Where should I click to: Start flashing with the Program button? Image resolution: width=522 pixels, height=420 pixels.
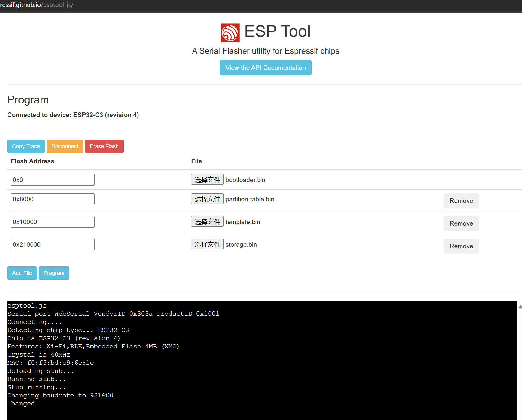pyautogui.click(x=54, y=273)
